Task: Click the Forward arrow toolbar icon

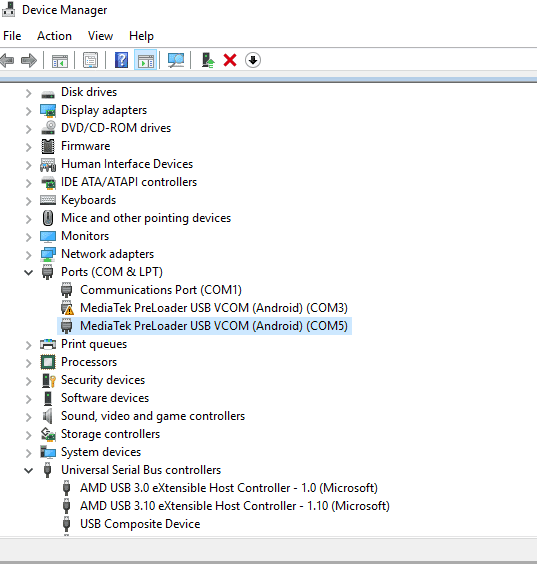Action: [x=29, y=60]
